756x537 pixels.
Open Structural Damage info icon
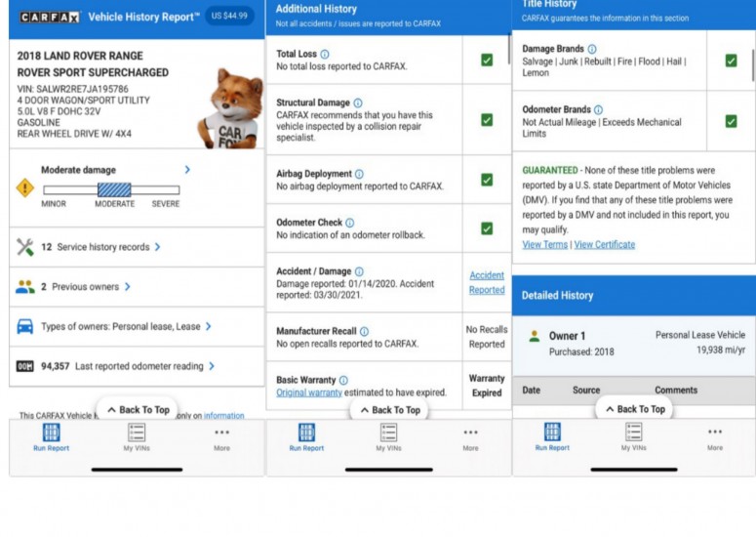pyautogui.click(x=358, y=103)
